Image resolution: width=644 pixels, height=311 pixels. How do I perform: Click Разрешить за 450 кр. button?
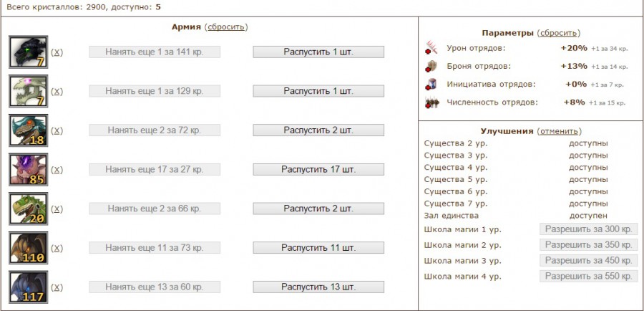click(588, 261)
